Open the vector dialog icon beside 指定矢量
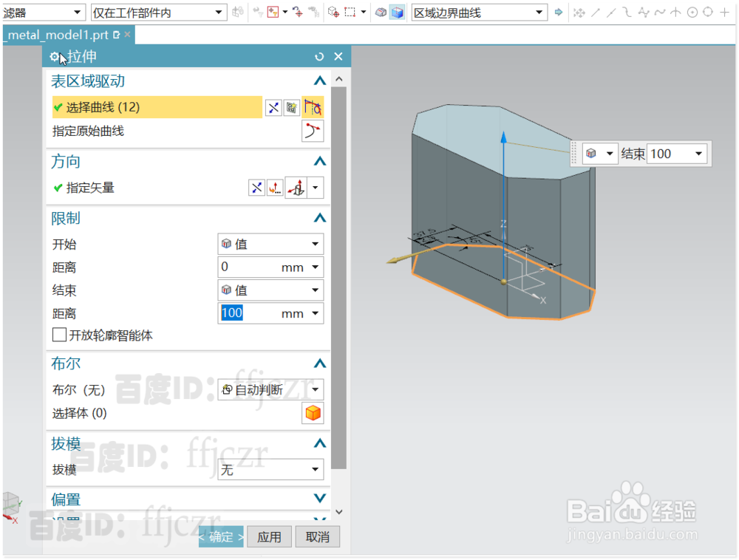 point(275,188)
